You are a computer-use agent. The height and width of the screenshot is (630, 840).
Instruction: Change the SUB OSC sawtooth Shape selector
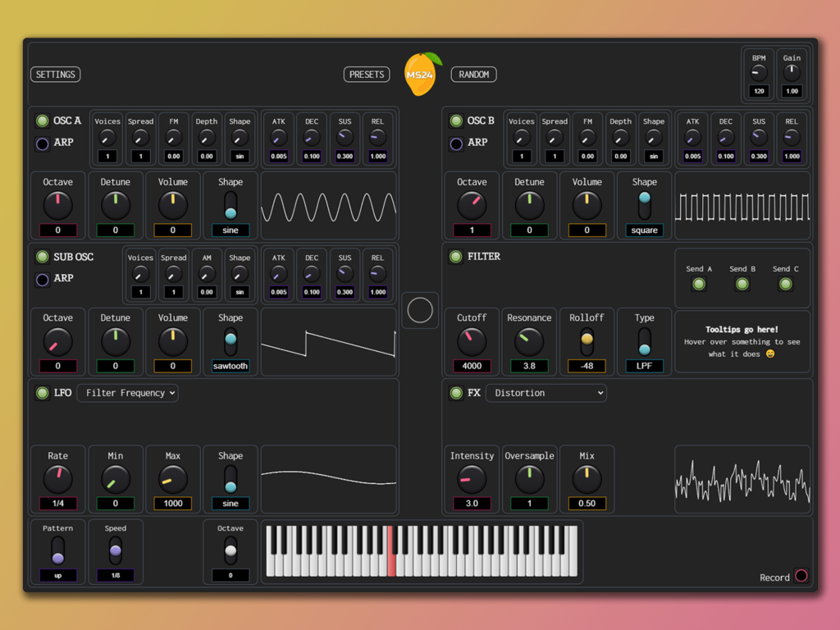(231, 342)
